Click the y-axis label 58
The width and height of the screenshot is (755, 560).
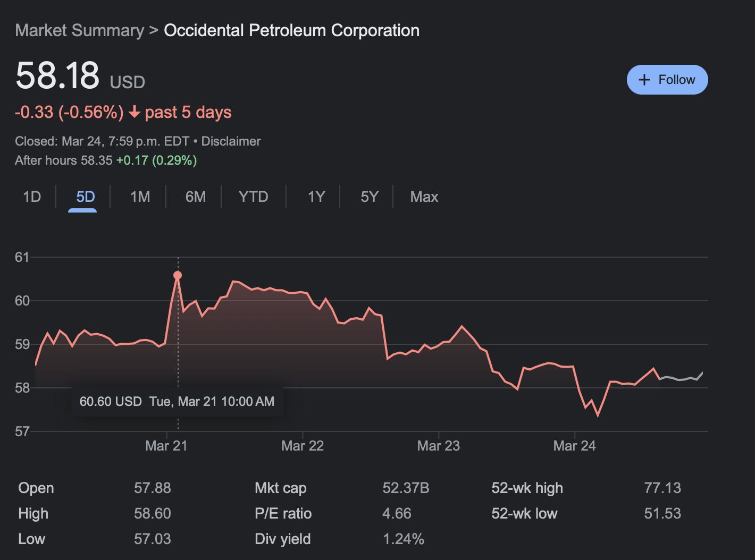pyautogui.click(x=22, y=388)
